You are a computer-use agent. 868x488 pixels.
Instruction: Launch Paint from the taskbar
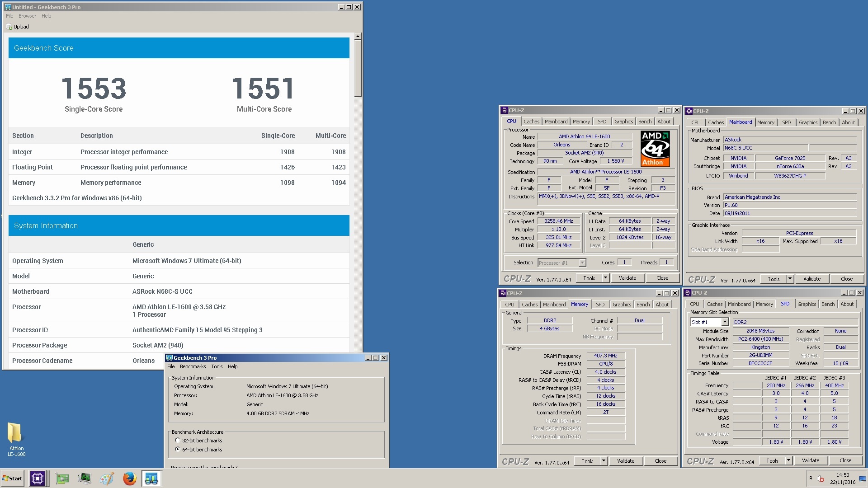pos(107,479)
